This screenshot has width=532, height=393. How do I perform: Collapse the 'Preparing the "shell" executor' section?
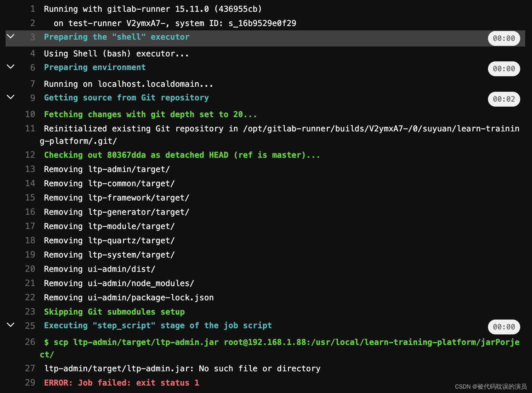[x=11, y=36]
